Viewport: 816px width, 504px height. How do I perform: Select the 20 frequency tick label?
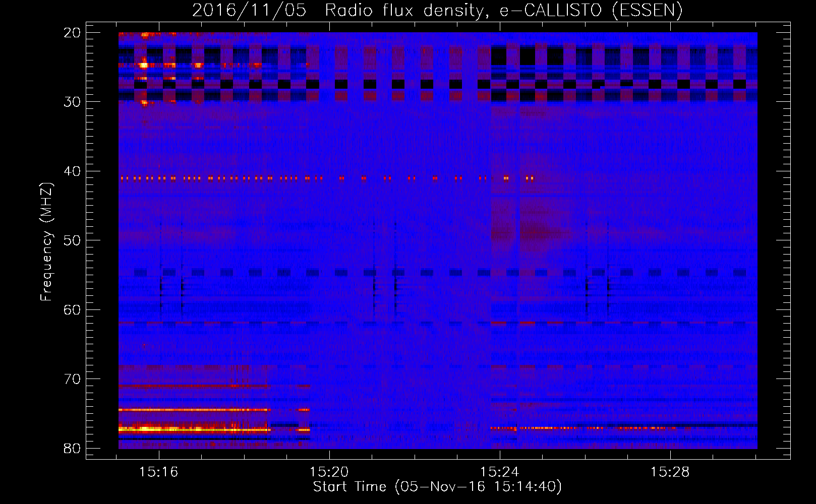click(73, 33)
